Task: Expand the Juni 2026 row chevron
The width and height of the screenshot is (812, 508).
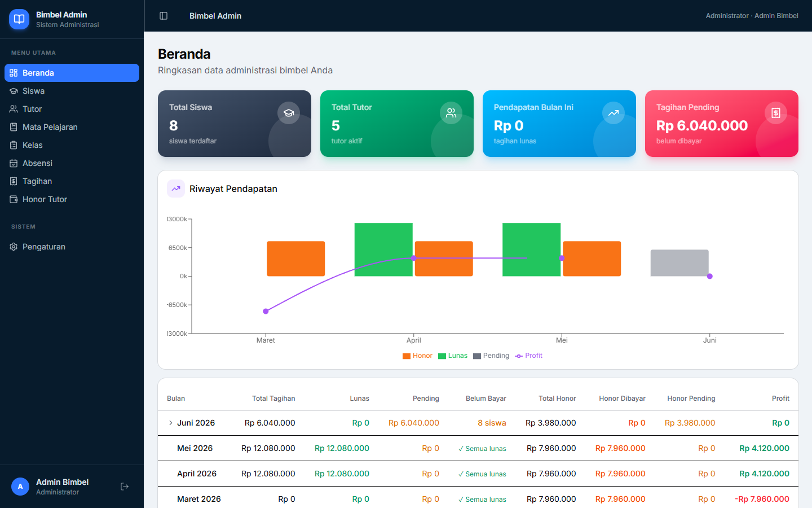Action: [171, 423]
